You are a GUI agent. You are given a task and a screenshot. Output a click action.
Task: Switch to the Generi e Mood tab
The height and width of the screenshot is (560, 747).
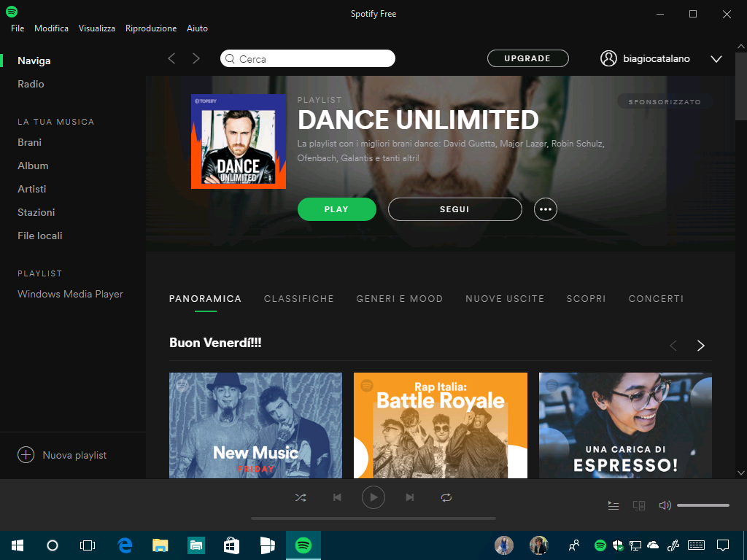click(400, 298)
